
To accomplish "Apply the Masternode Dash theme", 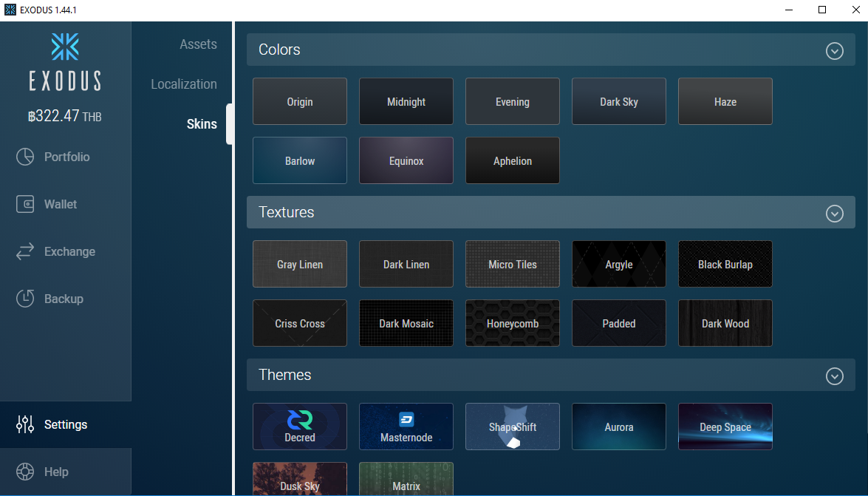I will point(406,427).
